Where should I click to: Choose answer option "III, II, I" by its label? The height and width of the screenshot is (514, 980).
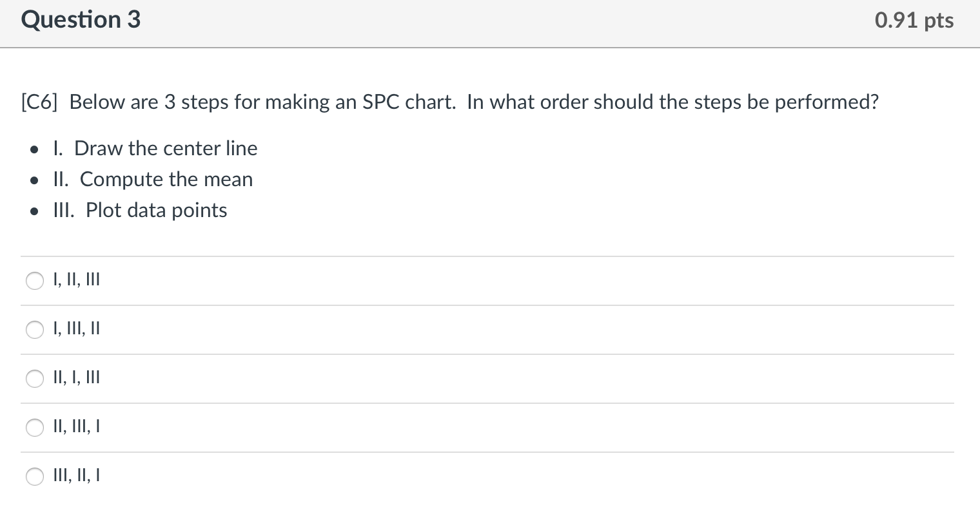click(x=76, y=475)
